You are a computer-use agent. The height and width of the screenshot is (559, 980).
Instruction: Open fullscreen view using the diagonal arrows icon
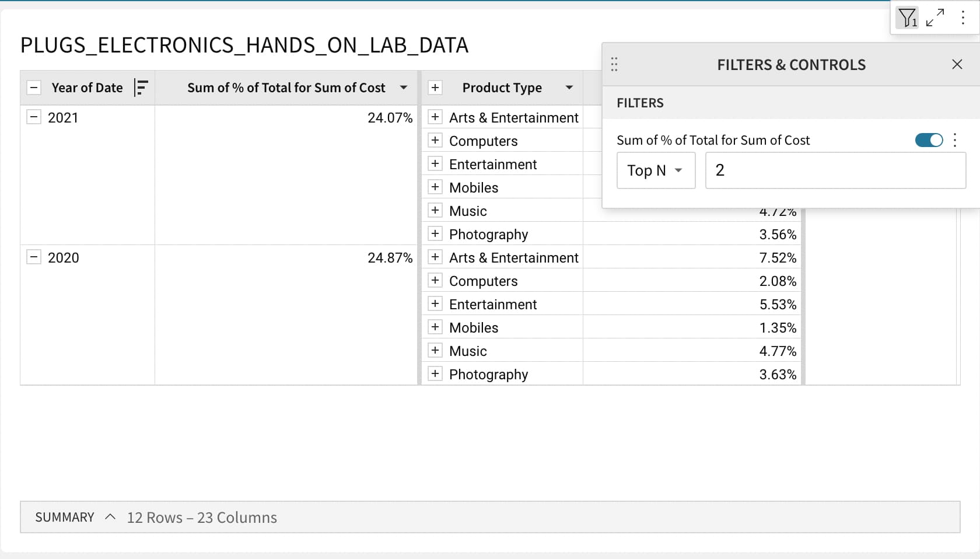(x=935, y=18)
